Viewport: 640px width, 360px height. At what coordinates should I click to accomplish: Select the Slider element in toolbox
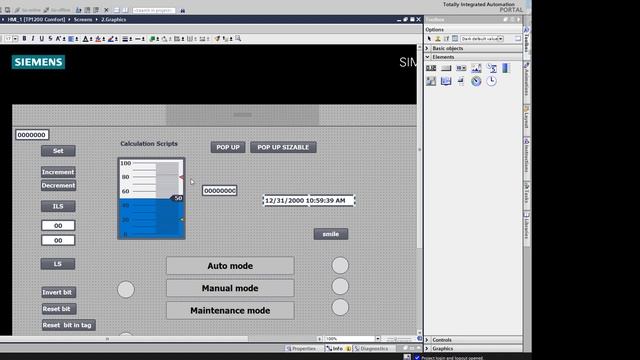461,81
